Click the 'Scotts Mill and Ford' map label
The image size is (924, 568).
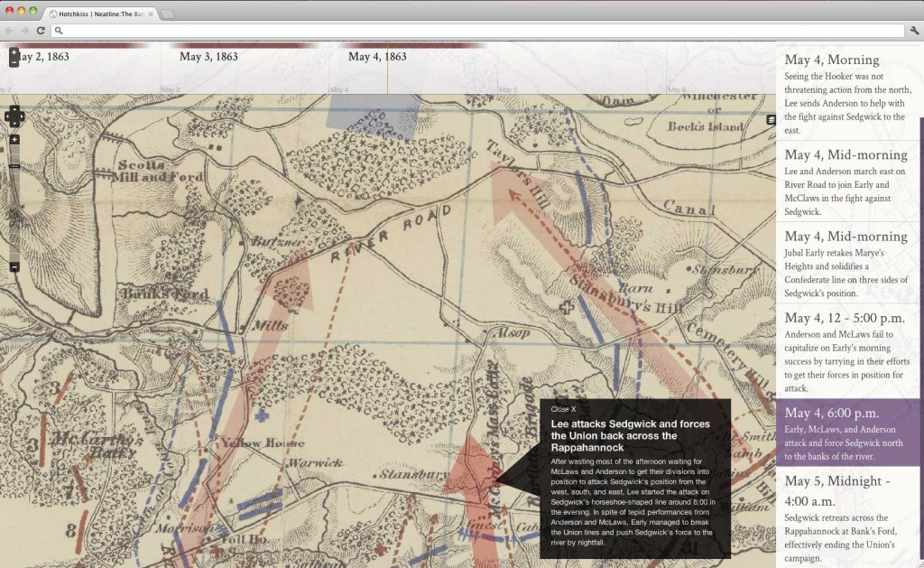coord(159,171)
